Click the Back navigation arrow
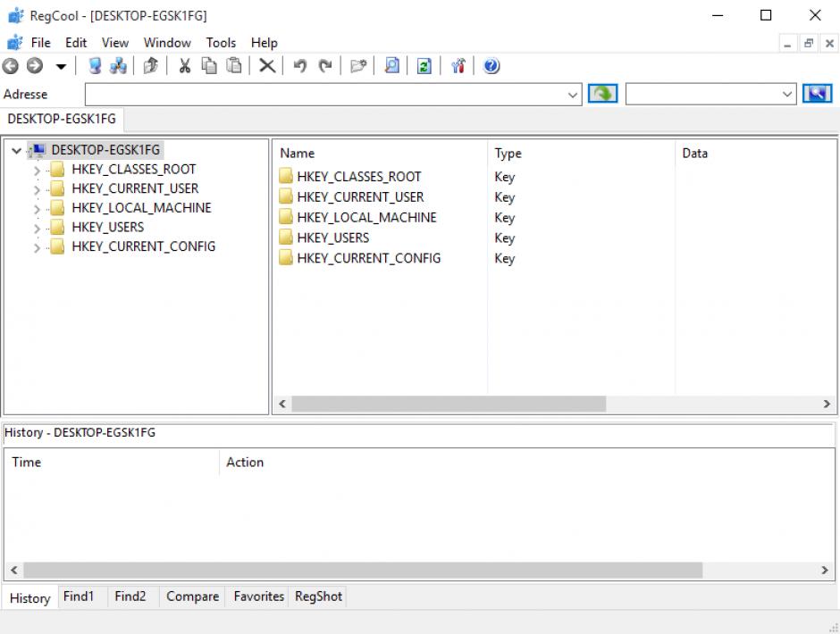The height and width of the screenshot is (634, 840). 10,66
